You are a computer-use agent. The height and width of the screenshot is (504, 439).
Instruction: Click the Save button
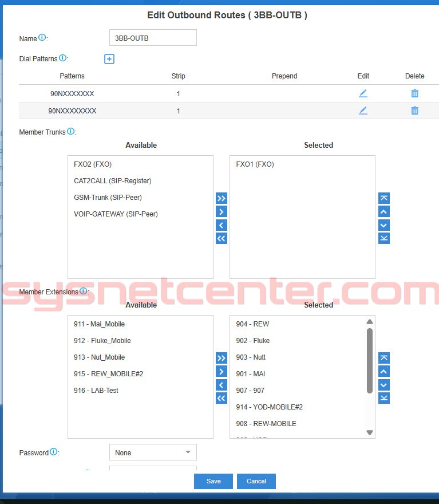213,481
